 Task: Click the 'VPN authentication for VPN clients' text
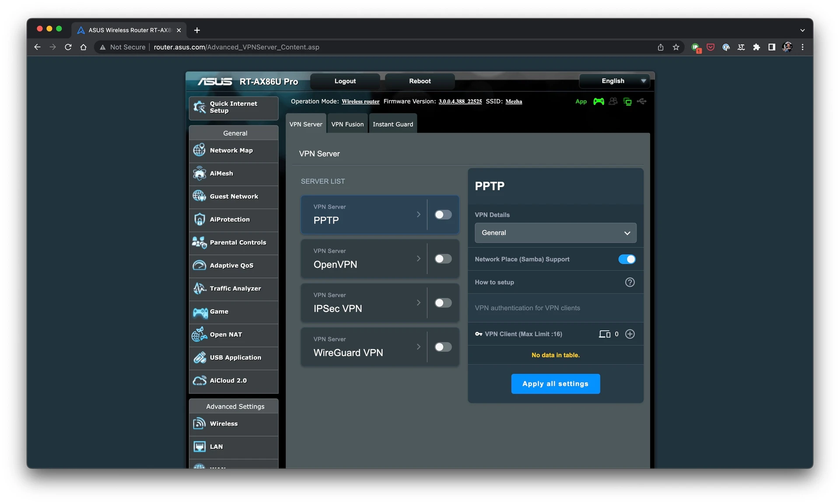pos(527,308)
